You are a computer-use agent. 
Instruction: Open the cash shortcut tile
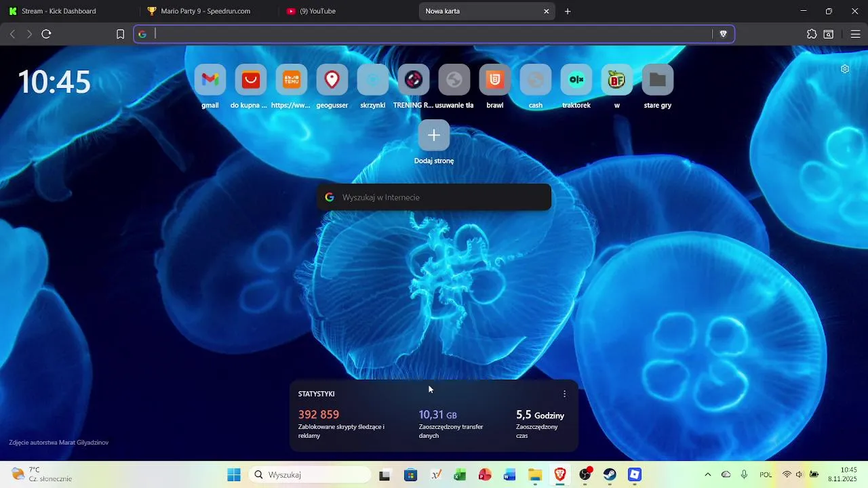pyautogui.click(x=536, y=80)
